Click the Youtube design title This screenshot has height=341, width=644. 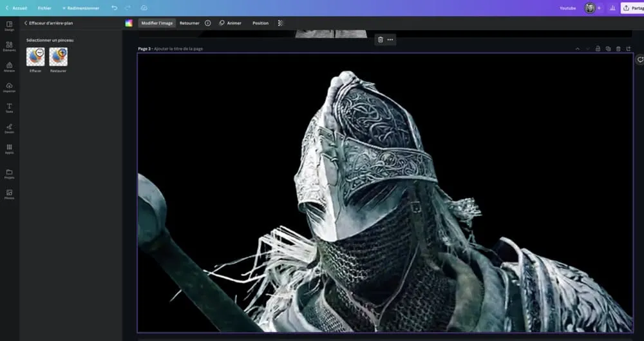(567, 8)
